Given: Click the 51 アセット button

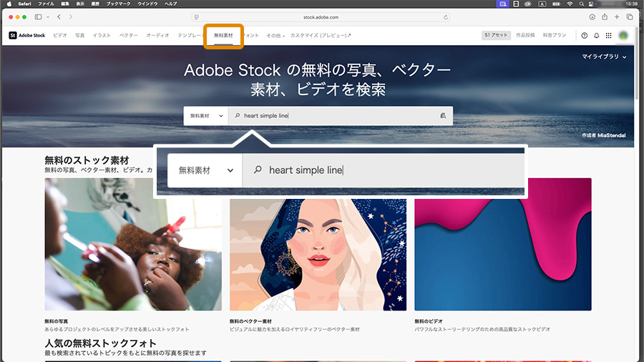Looking at the screenshot, I should [496, 35].
